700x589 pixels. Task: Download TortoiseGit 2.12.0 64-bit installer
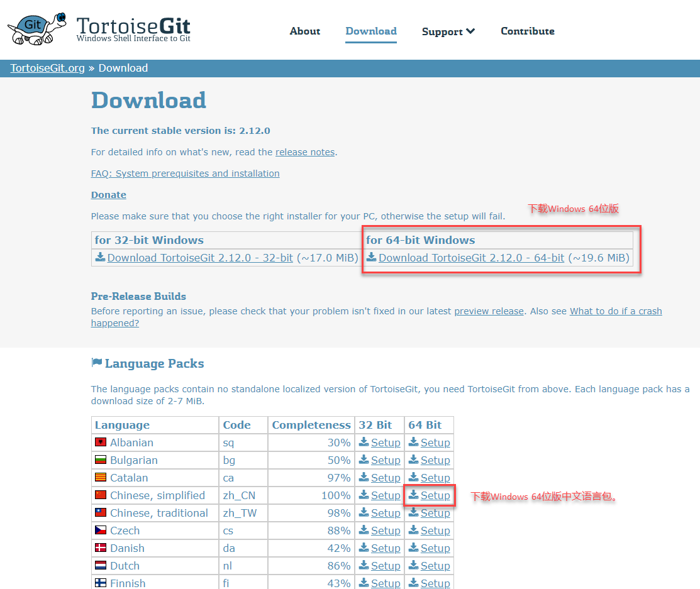point(472,258)
